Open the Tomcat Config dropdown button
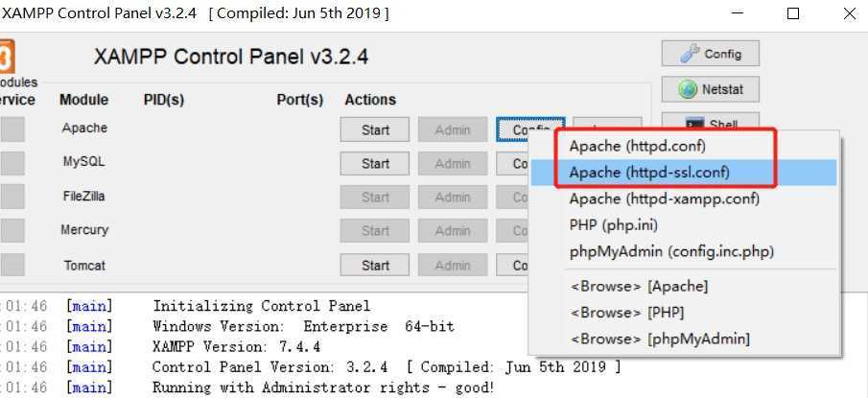The height and width of the screenshot is (398, 868). point(512,265)
